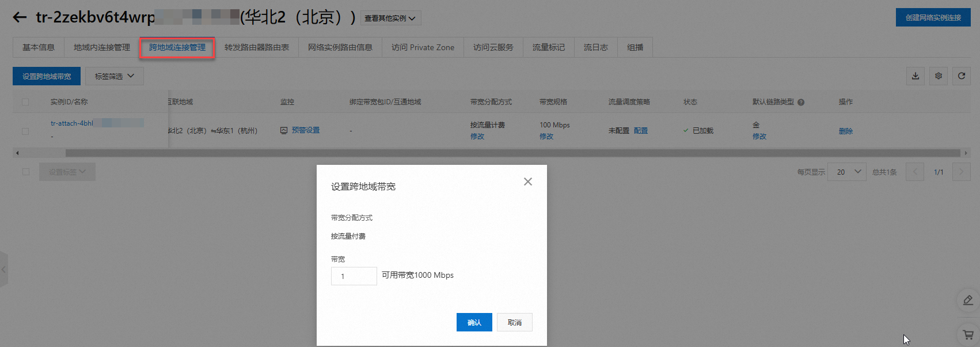Go back using the left arrow icon
Image resolution: width=980 pixels, height=347 pixels.
click(x=20, y=17)
